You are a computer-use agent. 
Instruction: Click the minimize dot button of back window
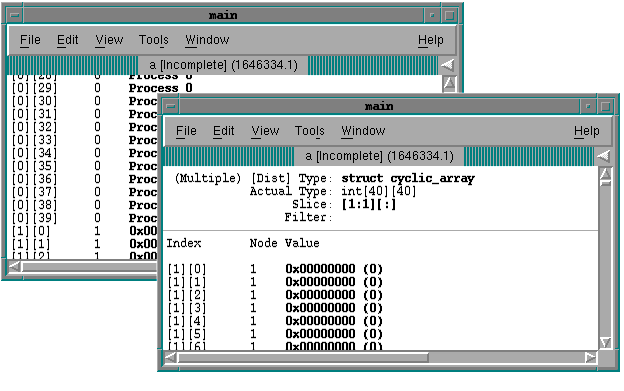click(x=432, y=16)
